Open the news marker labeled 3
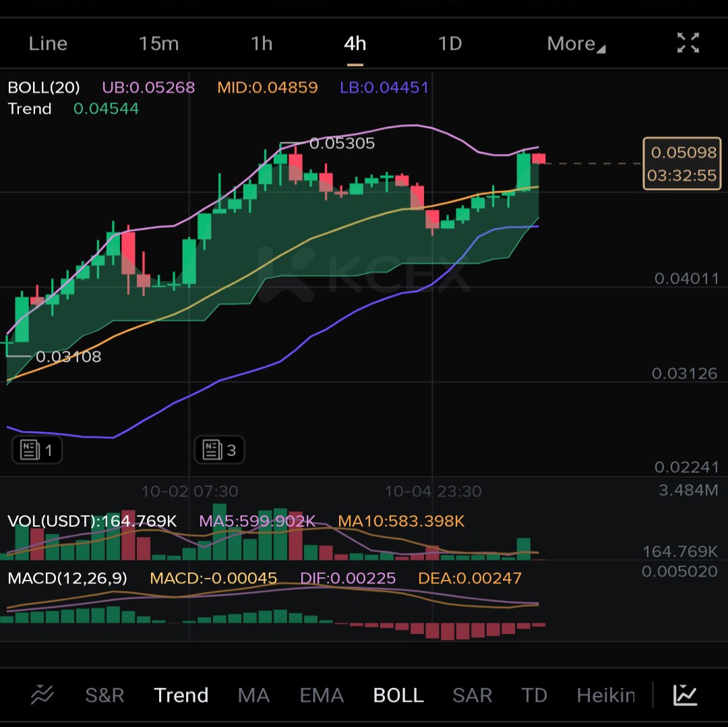Screen dimensions: 728x727 [220, 450]
